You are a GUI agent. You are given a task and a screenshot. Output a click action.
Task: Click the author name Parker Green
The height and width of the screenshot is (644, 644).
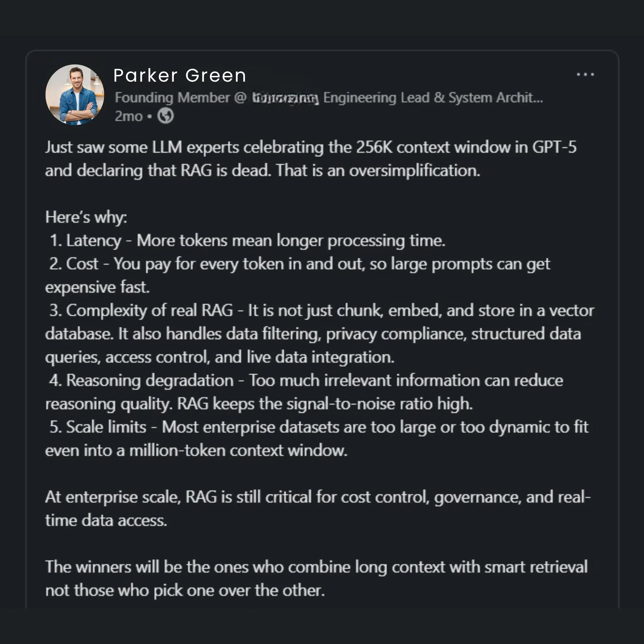pos(180,75)
